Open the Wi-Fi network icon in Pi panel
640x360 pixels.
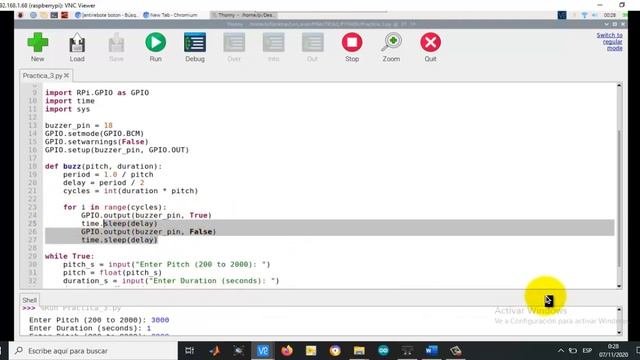click(x=584, y=15)
